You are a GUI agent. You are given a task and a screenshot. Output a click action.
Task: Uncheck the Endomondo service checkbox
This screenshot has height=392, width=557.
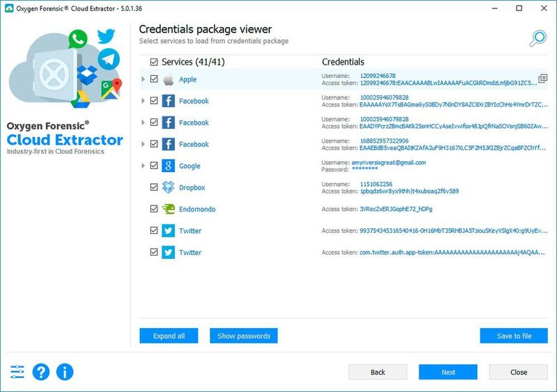tap(154, 209)
